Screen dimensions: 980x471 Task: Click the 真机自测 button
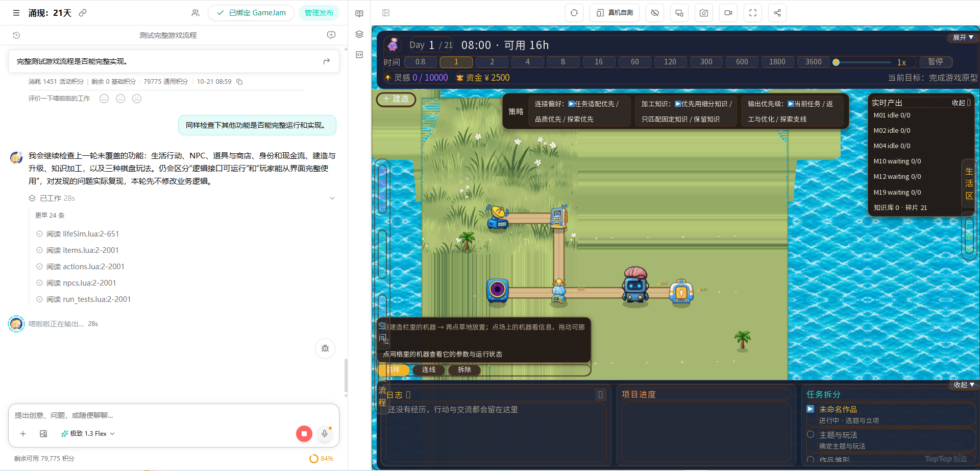[x=615, y=13]
